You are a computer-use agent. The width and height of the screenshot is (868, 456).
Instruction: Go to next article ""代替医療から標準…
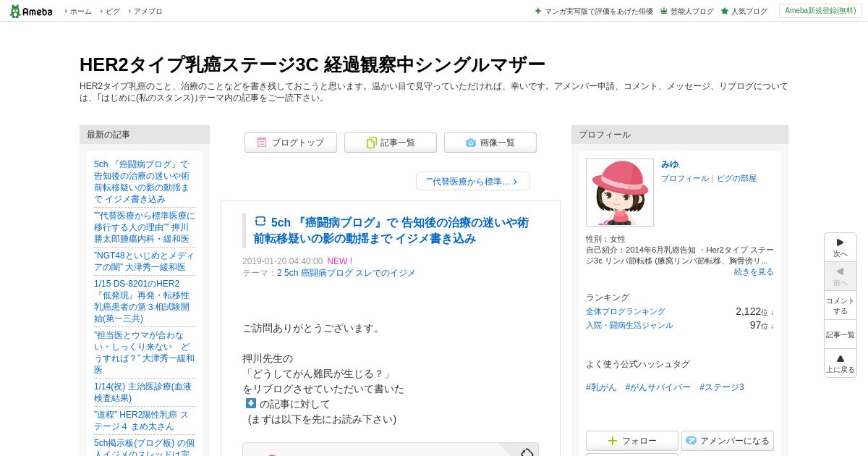473,181
